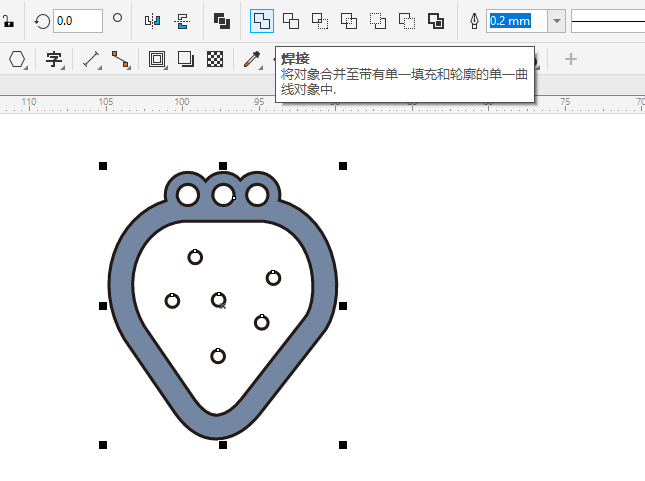Viewport: 645px width, 481px height.
Task: Click the selection center X marker
Action: [223, 306]
